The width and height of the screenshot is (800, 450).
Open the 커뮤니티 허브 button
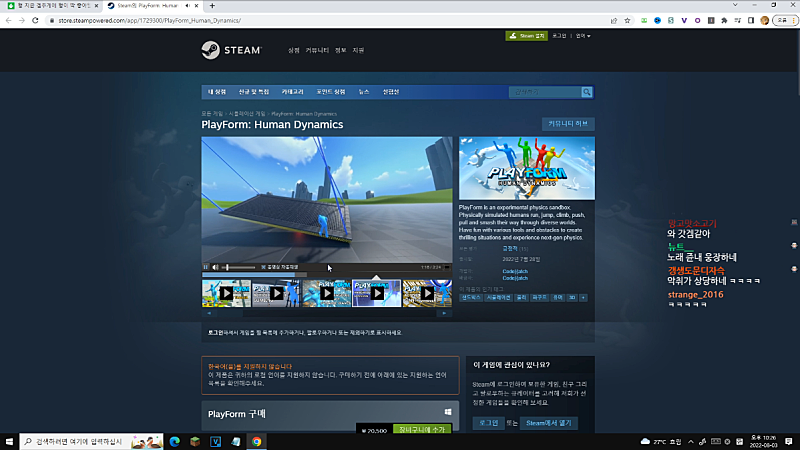[568, 124]
